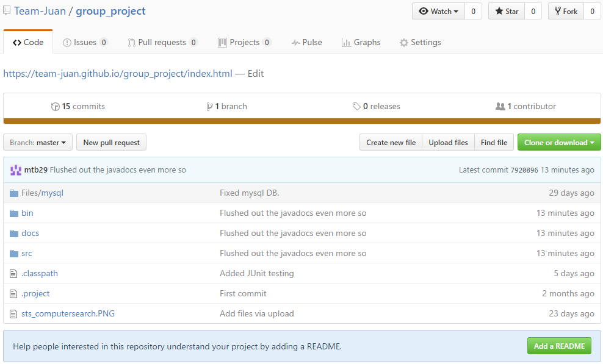Open the Issues tab

point(85,42)
